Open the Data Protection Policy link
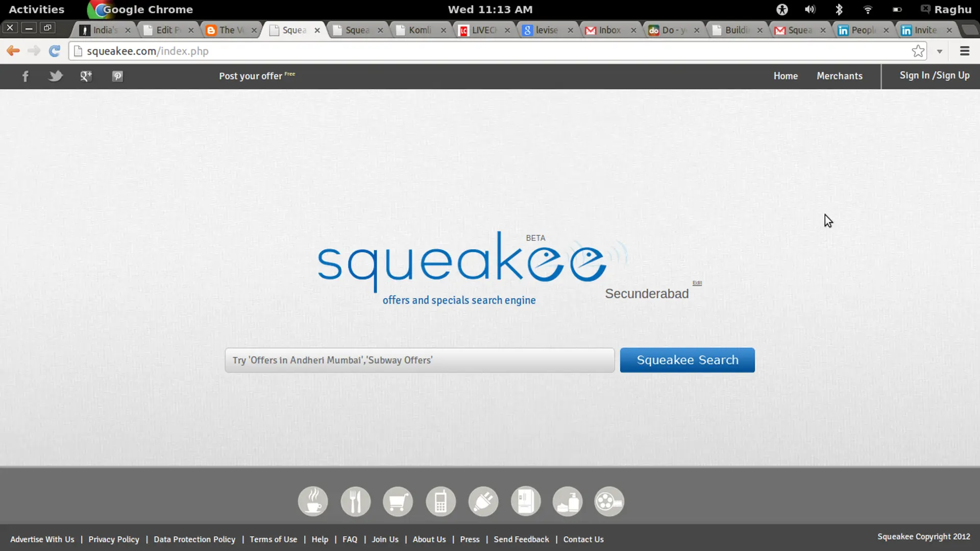This screenshot has width=980, height=551. (194, 539)
